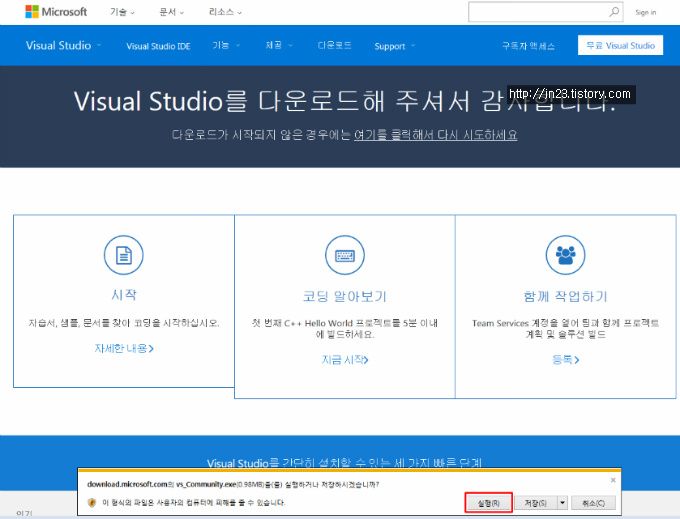Open 구독자 액세스 link

[528, 46]
